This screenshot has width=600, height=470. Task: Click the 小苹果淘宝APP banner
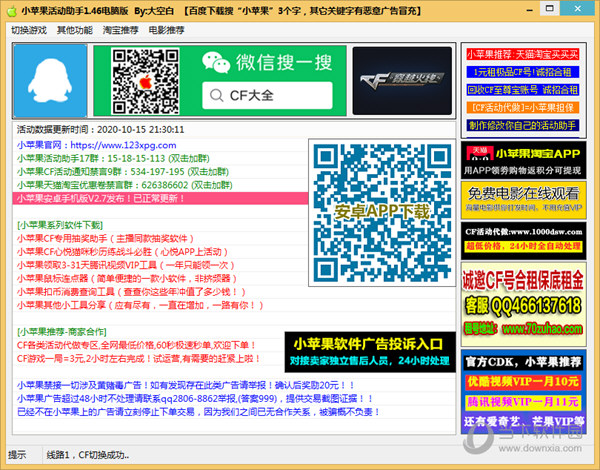pyautogui.click(x=523, y=160)
